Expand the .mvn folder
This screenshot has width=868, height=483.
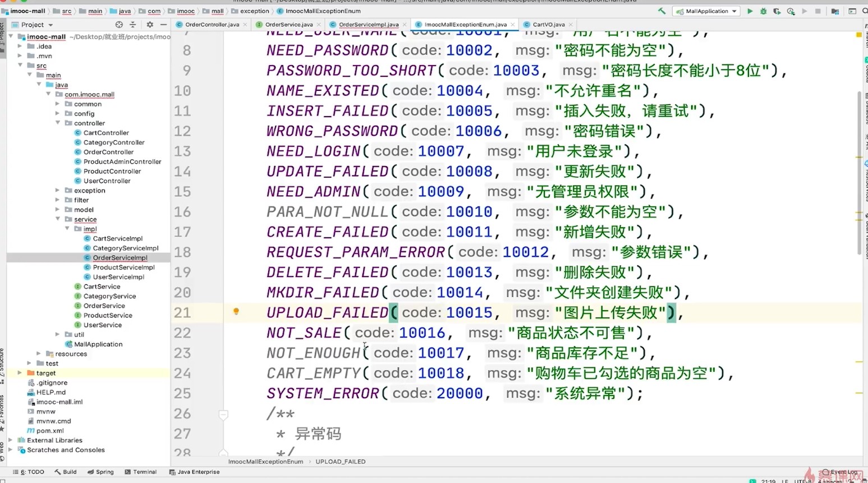pyautogui.click(x=20, y=56)
